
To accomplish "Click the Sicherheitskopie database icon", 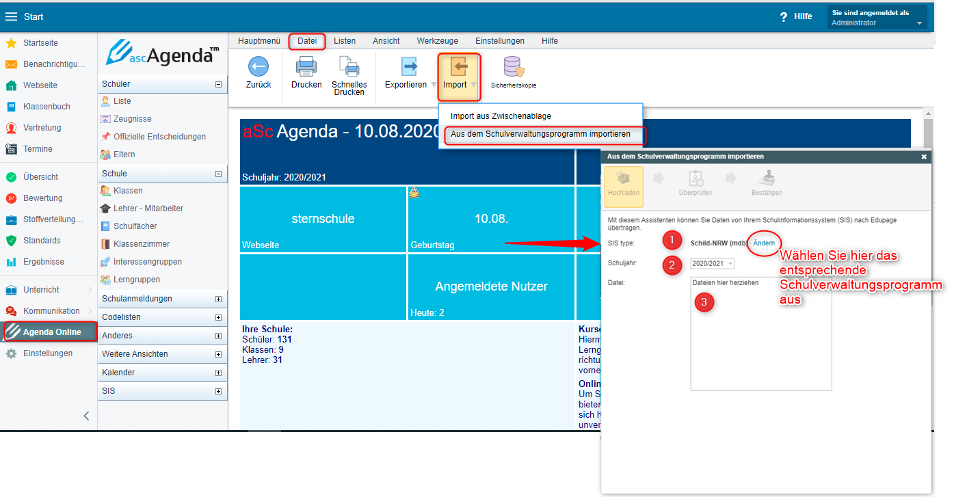I will click(x=513, y=67).
